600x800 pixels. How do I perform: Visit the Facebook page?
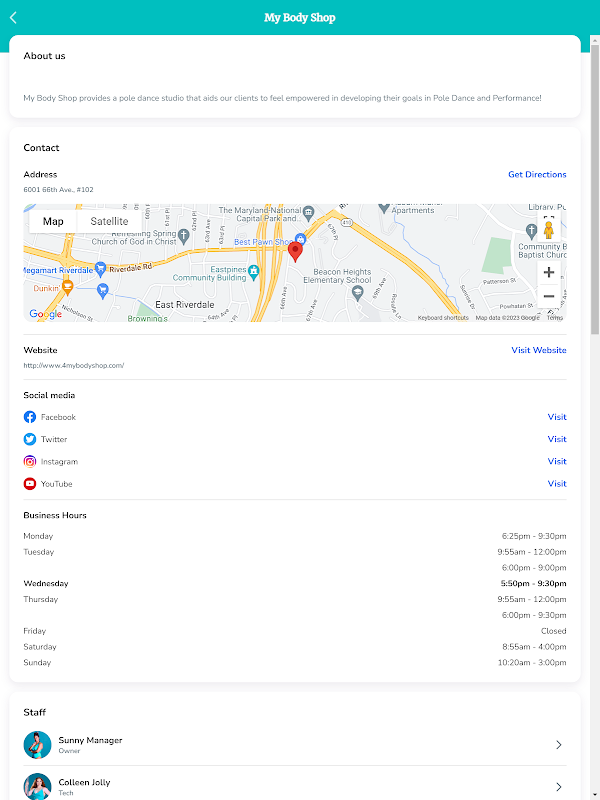pos(557,417)
